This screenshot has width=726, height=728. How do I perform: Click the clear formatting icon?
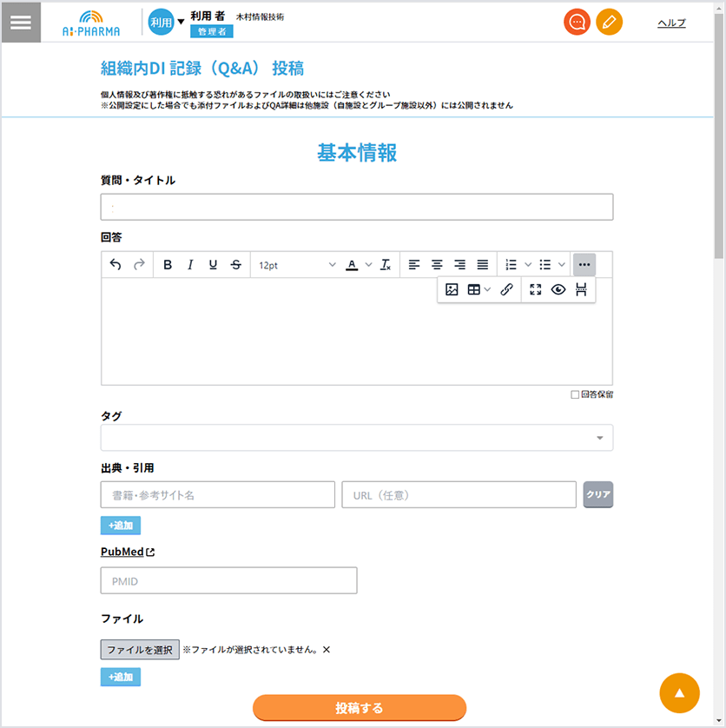coord(386,264)
